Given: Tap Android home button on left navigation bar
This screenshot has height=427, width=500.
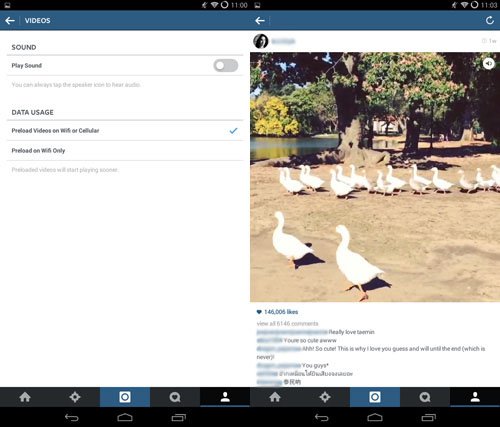Looking at the screenshot, I should 125,417.
